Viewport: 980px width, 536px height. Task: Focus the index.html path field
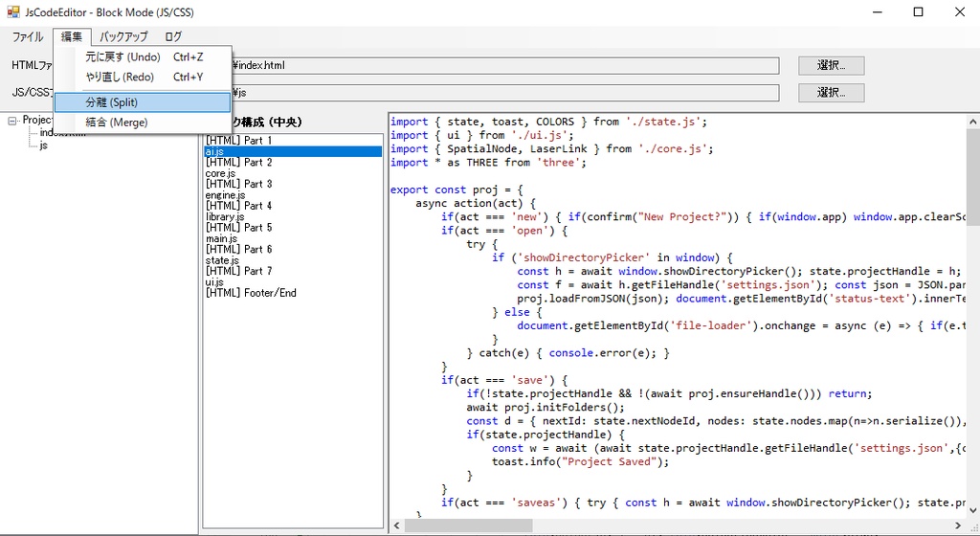505,66
